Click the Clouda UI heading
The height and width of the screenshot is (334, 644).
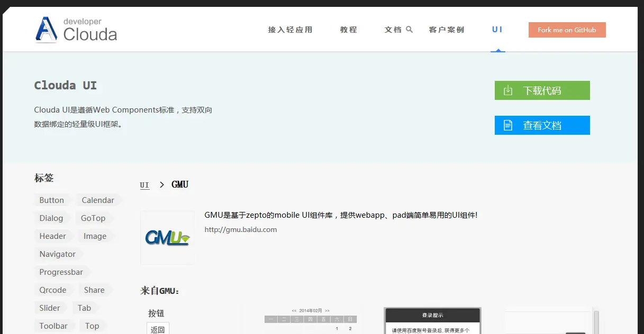66,86
